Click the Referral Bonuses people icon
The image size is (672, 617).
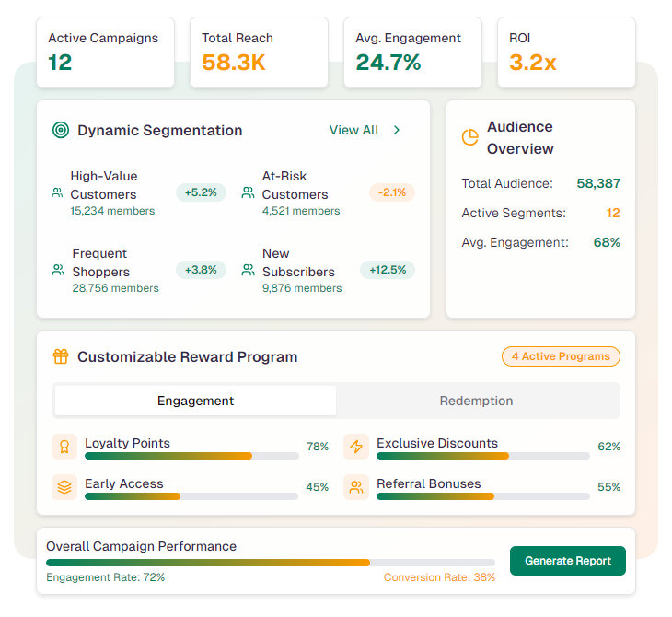click(x=356, y=487)
